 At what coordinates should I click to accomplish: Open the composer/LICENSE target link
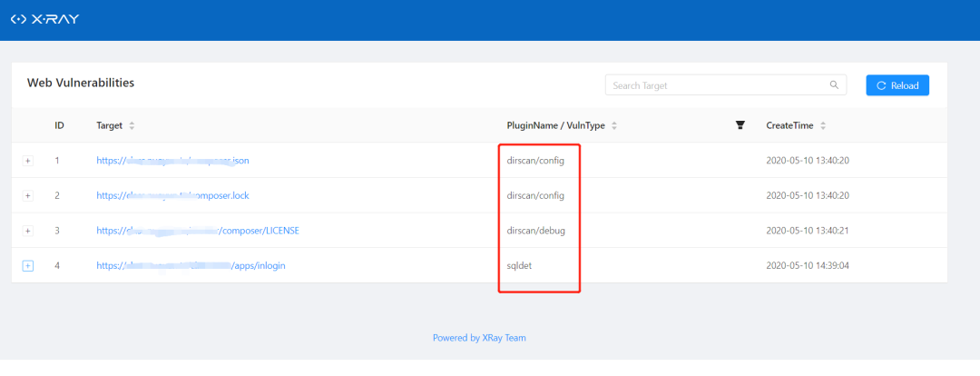[x=198, y=231]
